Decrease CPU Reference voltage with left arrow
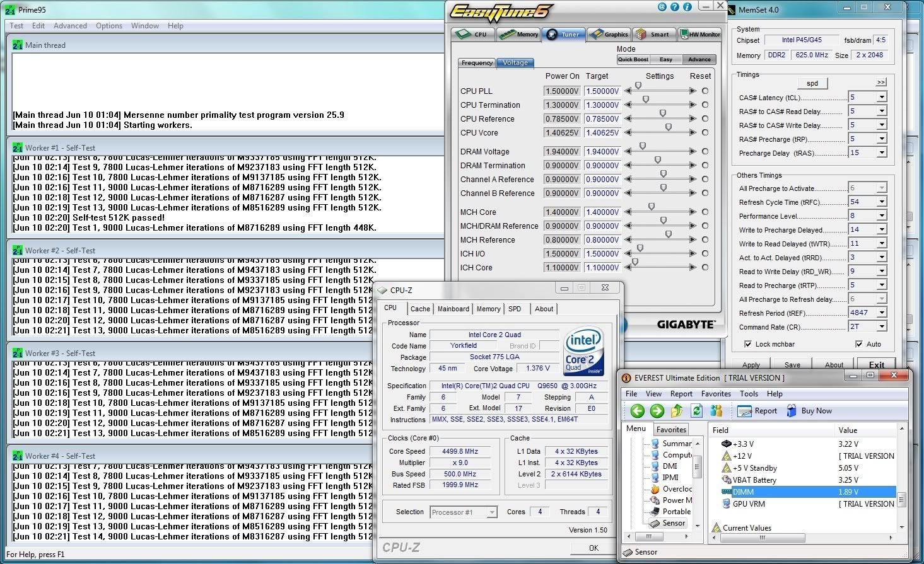 628,118
